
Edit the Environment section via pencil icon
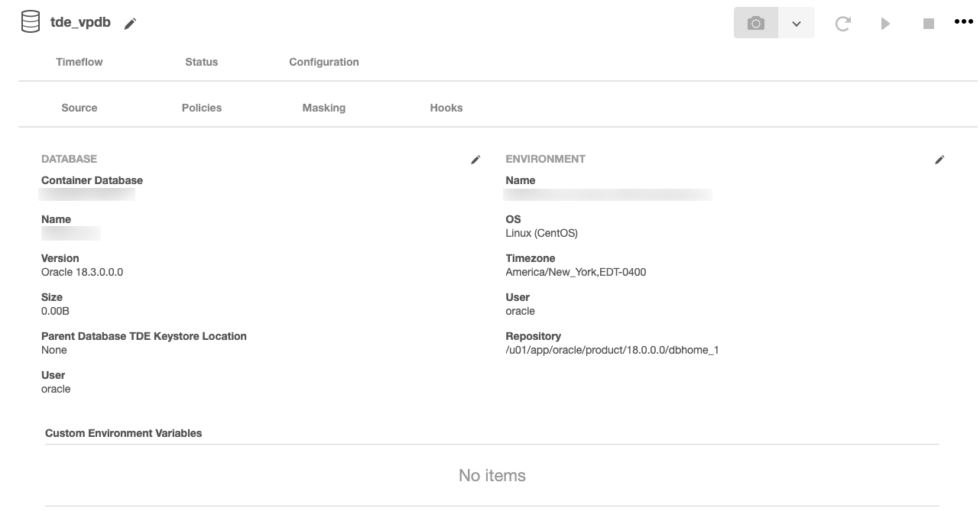click(939, 160)
